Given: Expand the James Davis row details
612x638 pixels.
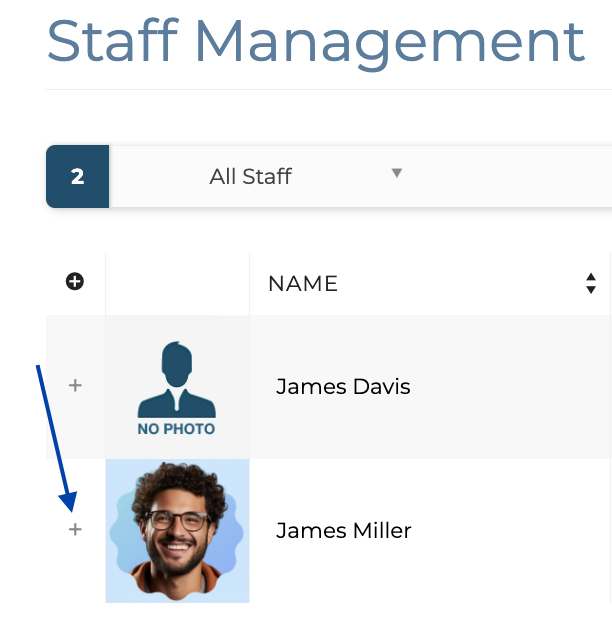Looking at the screenshot, I should coord(75,385).
